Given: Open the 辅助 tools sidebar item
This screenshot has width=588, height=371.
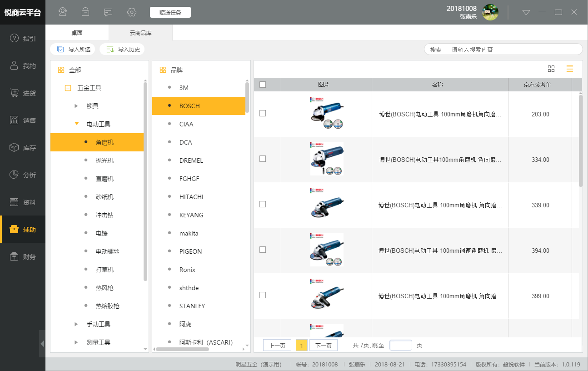Looking at the screenshot, I should 23,229.
